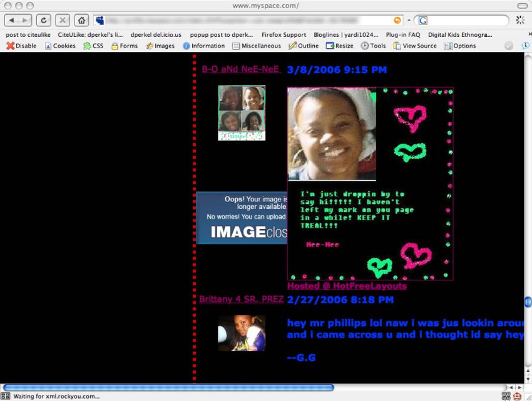Open the Options developer toolbar menu

(x=460, y=46)
